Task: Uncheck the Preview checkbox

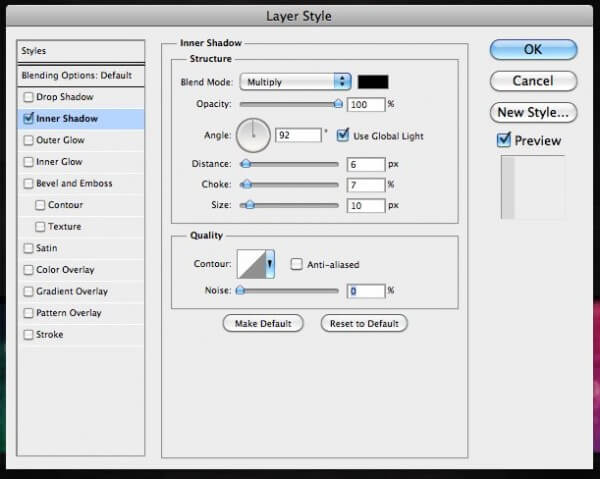Action: (x=504, y=140)
